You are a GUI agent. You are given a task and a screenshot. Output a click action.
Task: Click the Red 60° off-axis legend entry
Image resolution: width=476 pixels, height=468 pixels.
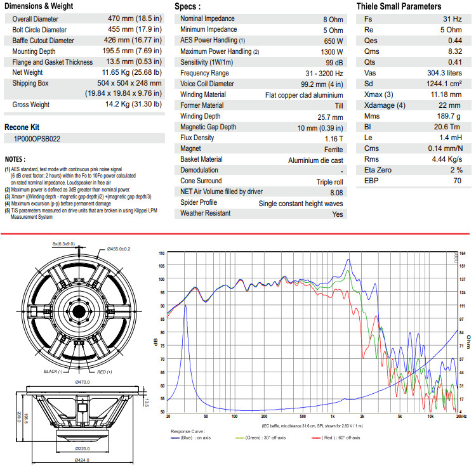tap(336, 438)
